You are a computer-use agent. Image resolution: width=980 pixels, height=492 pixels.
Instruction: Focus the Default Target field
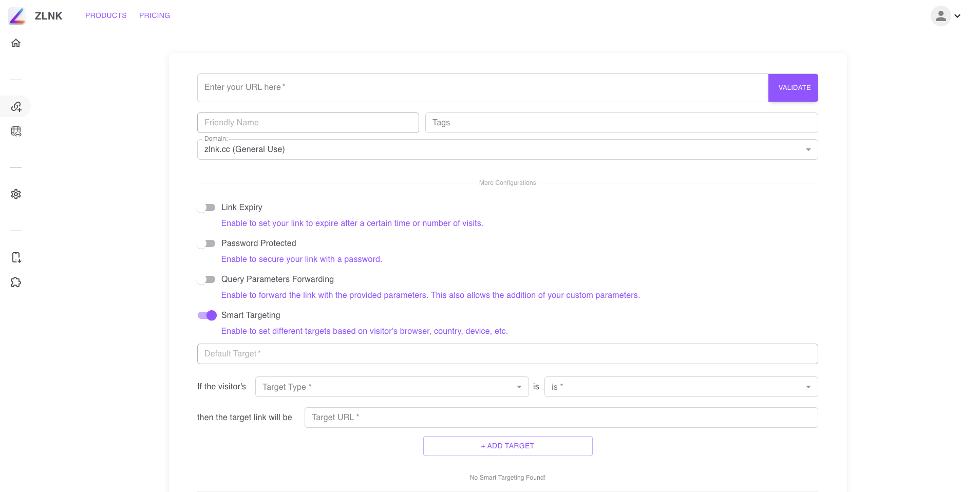click(x=507, y=354)
